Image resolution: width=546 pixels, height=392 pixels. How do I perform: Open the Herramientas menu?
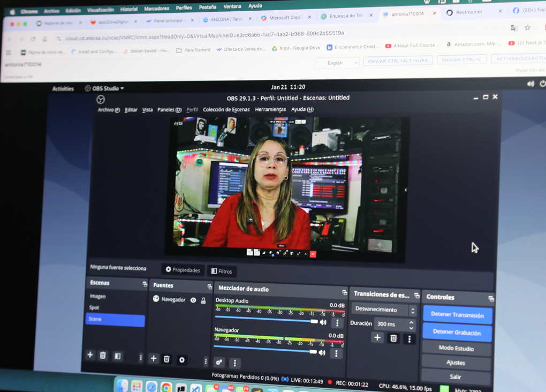270,109
